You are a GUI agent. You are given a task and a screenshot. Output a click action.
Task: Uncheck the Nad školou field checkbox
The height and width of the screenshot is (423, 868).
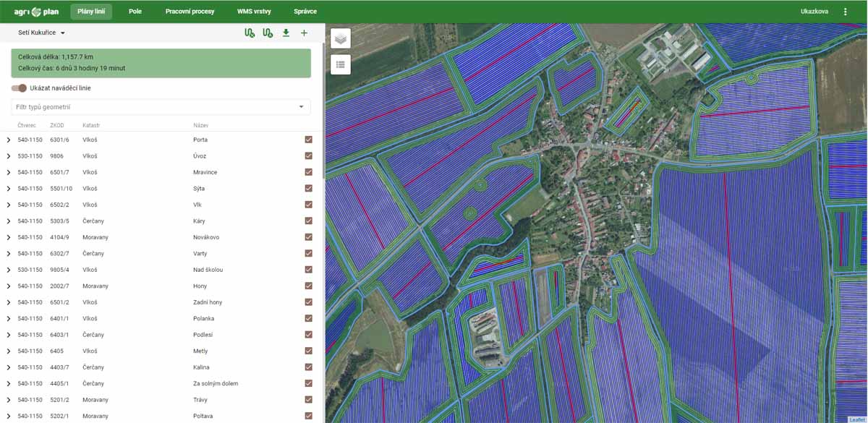[x=309, y=270]
